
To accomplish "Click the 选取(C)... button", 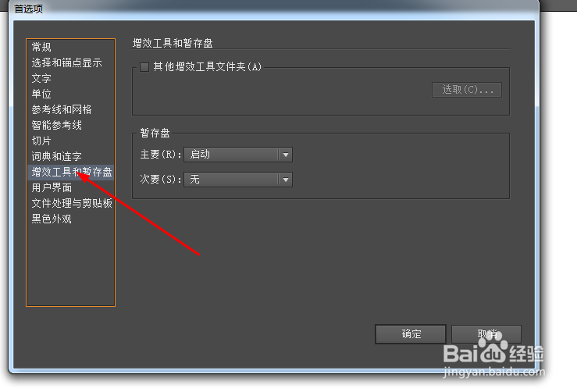I will pos(467,90).
